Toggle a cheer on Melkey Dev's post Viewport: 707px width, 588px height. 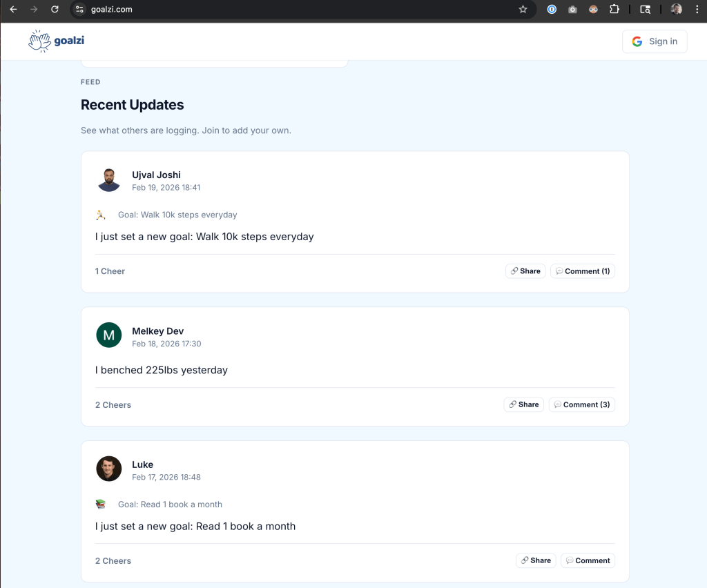pos(113,404)
